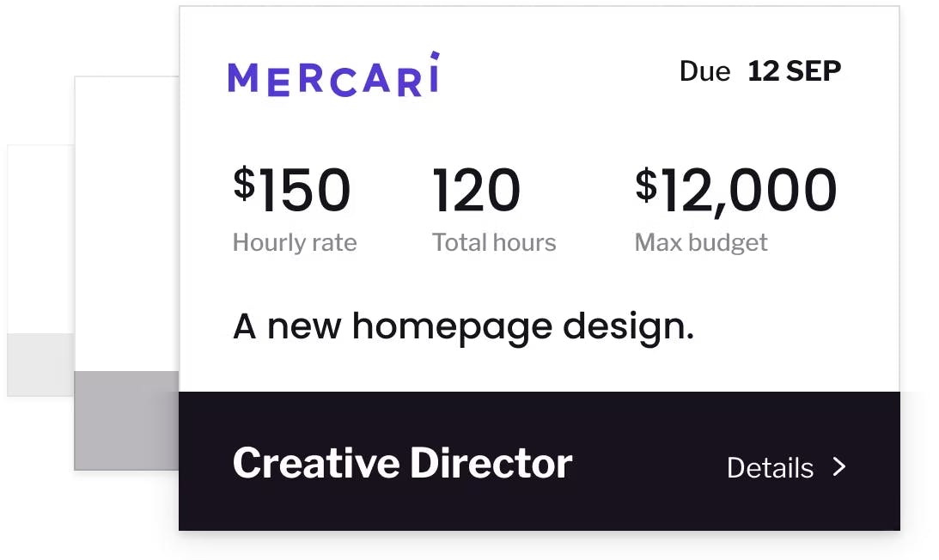This screenshot has height=560, width=939.
Task: Click the dark gray footer of middle card
Action: point(126,420)
